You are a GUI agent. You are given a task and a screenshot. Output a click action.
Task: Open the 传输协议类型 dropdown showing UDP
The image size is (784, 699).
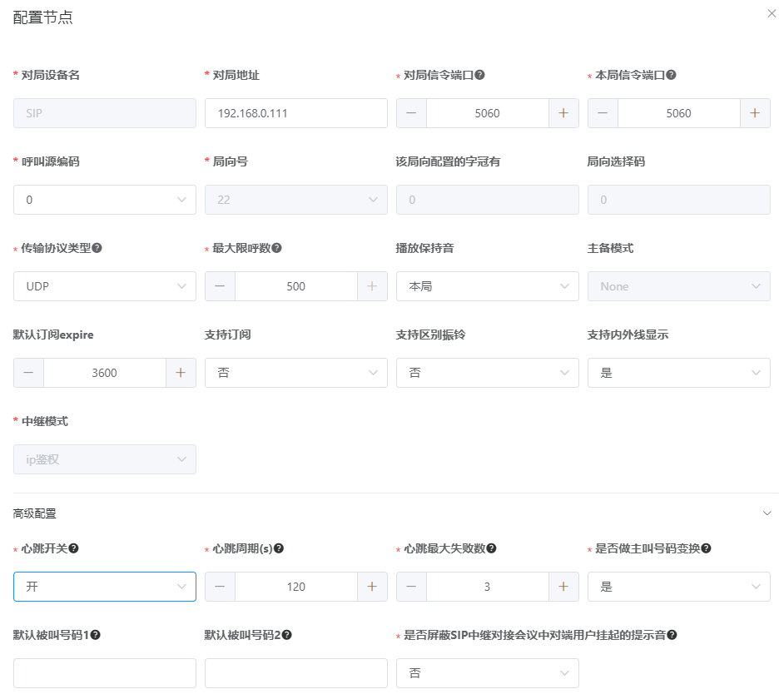pos(105,286)
